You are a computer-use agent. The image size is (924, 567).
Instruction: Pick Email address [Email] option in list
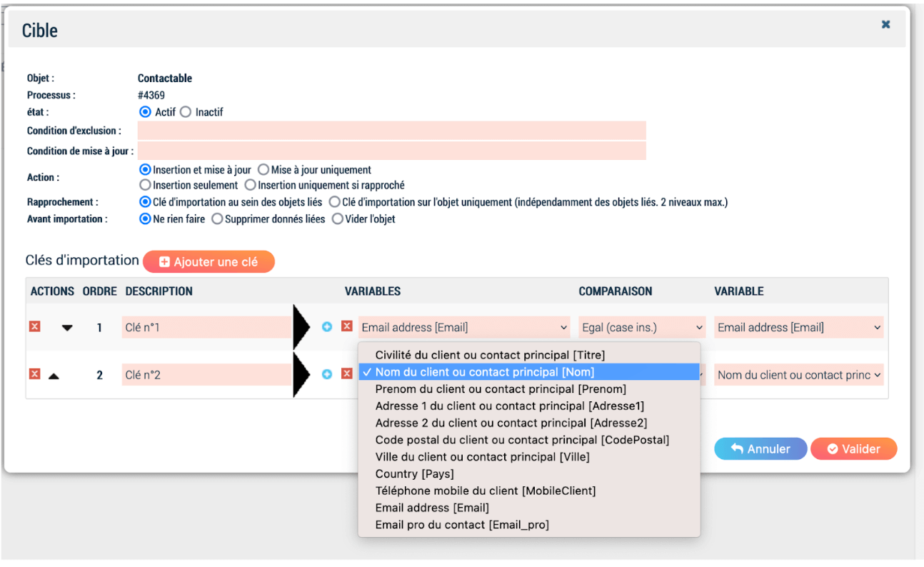click(528, 508)
